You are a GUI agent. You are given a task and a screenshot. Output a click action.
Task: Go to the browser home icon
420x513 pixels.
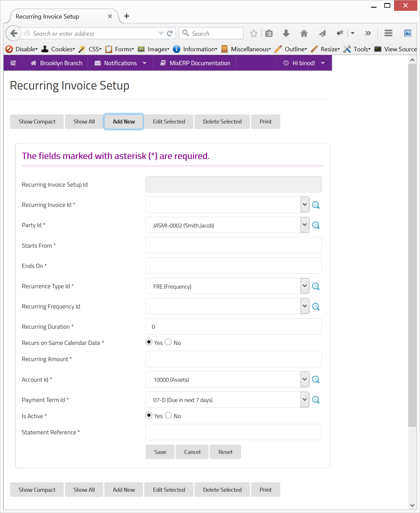point(304,33)
